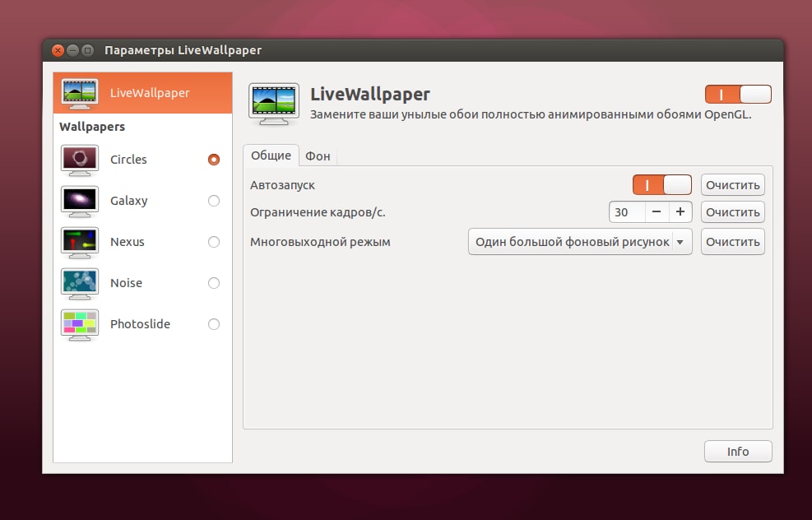Click the Photoslide wallpaper name text

[x=140, y=324]
